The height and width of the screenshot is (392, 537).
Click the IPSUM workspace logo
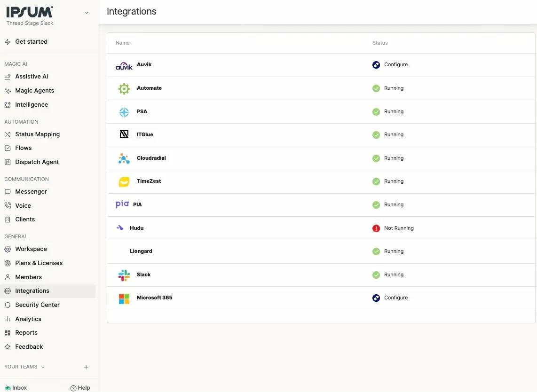(x=30, y=12)
